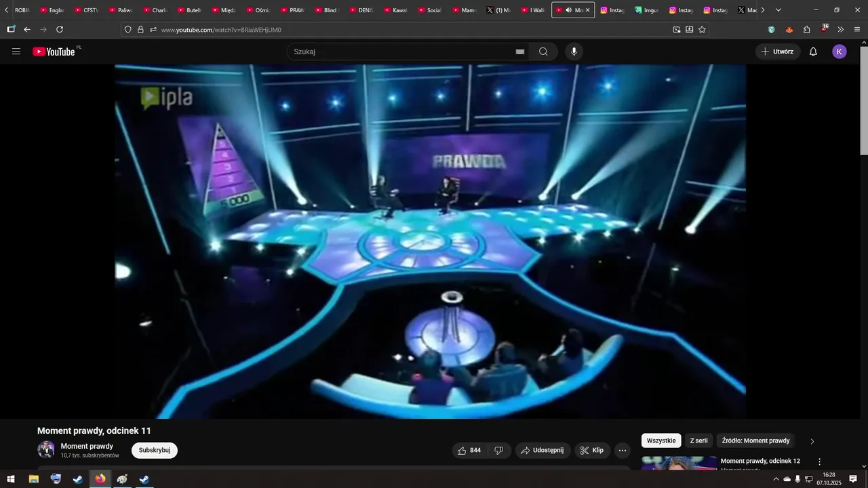Screen dimensions: 868x488
Task: Open the notifications bell
Action: pyautogui.click(x=813, y=52)
